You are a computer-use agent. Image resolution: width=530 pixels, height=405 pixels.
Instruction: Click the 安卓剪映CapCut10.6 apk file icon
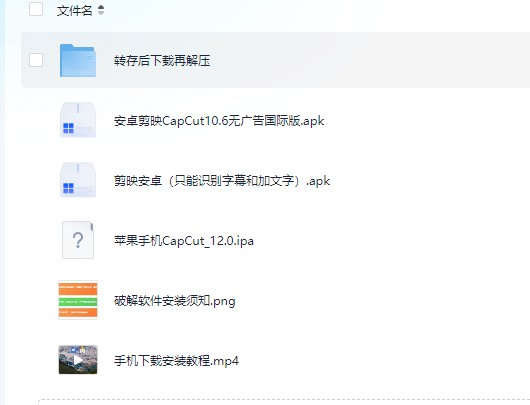point(78,120)
